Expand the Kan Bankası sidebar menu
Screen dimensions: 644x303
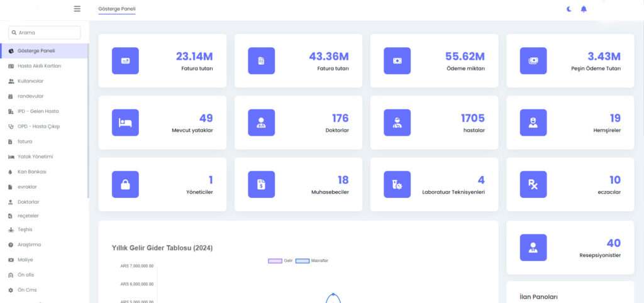tap(31, 172)
